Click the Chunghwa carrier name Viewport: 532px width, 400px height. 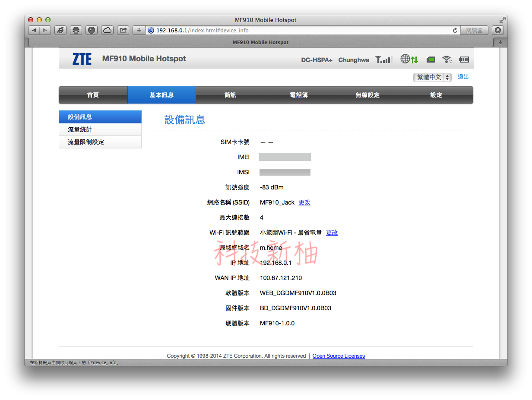pyautogui.click(x=354, y=60)
